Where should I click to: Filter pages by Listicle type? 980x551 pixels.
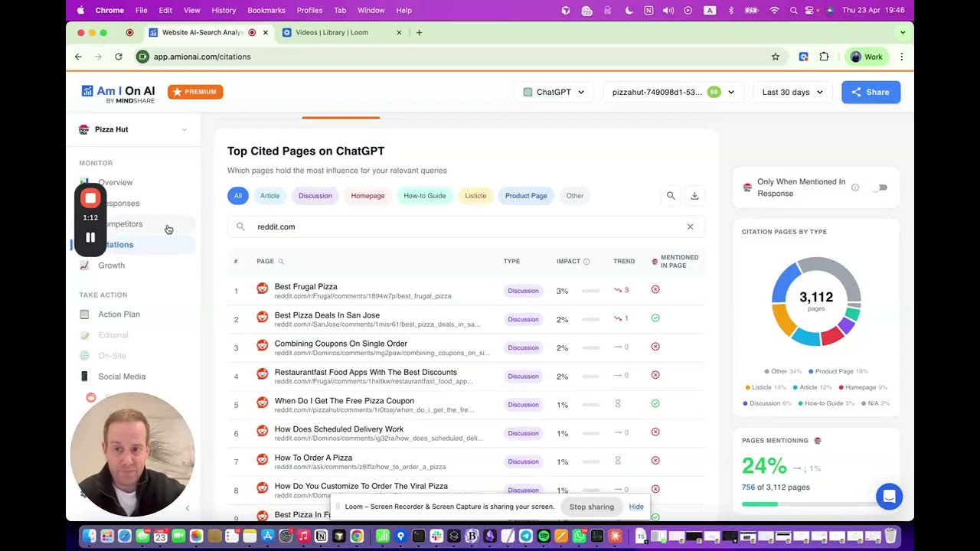[x=475, y=196]
